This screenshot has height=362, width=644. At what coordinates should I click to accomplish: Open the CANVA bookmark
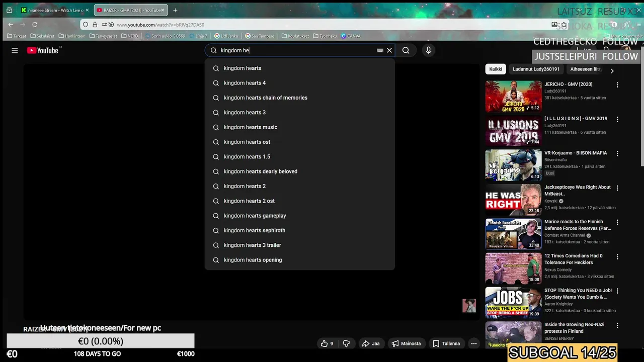351,36
